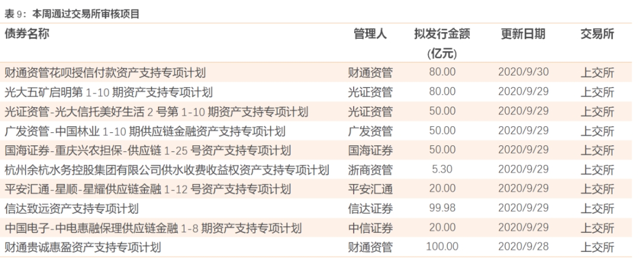Select the 拟发行金额 column header
The height and width of the screenshot is (265, 644).
coord(442,34)
